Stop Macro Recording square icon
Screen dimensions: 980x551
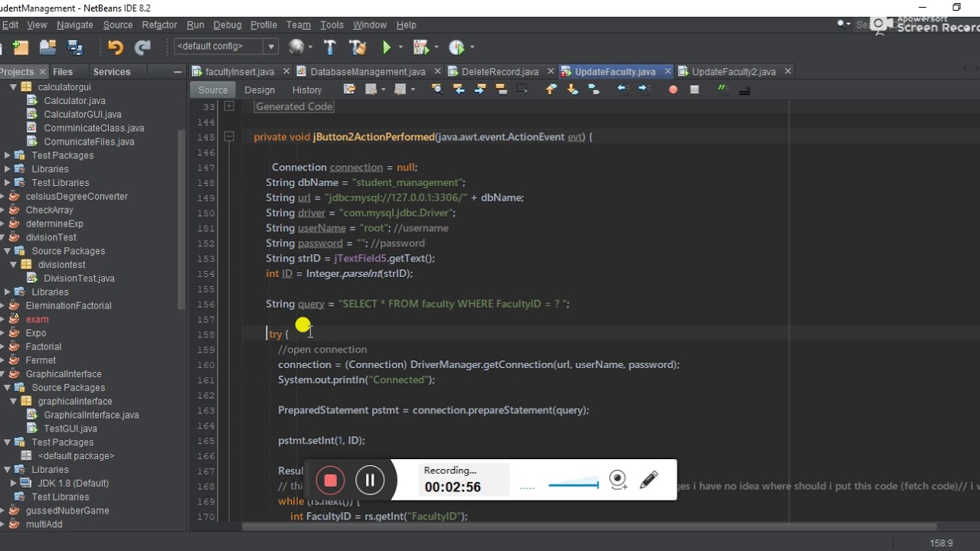pos(694,90)
